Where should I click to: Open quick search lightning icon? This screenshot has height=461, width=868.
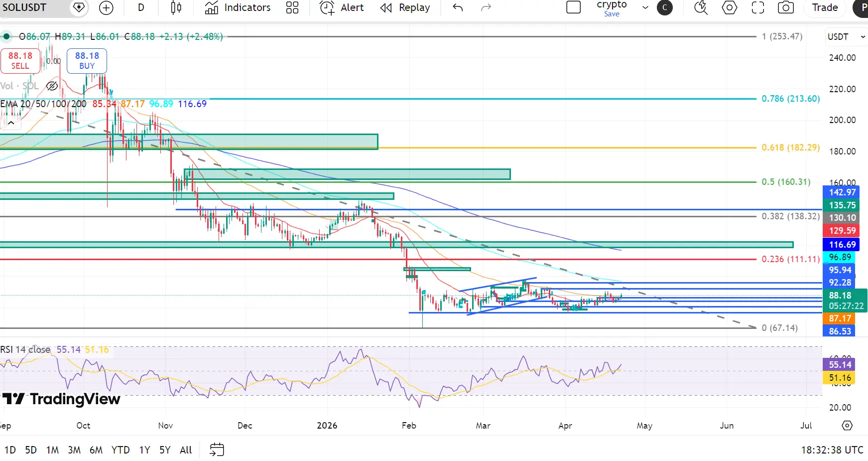click(701, 7)
